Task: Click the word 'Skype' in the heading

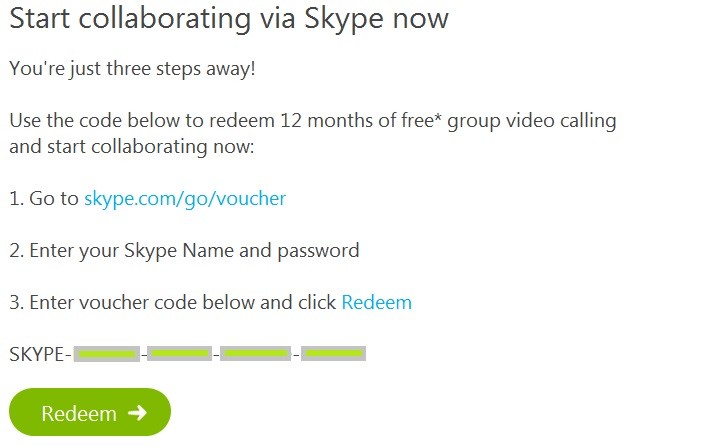Action: pyautogui.click(x=345, y=20)
